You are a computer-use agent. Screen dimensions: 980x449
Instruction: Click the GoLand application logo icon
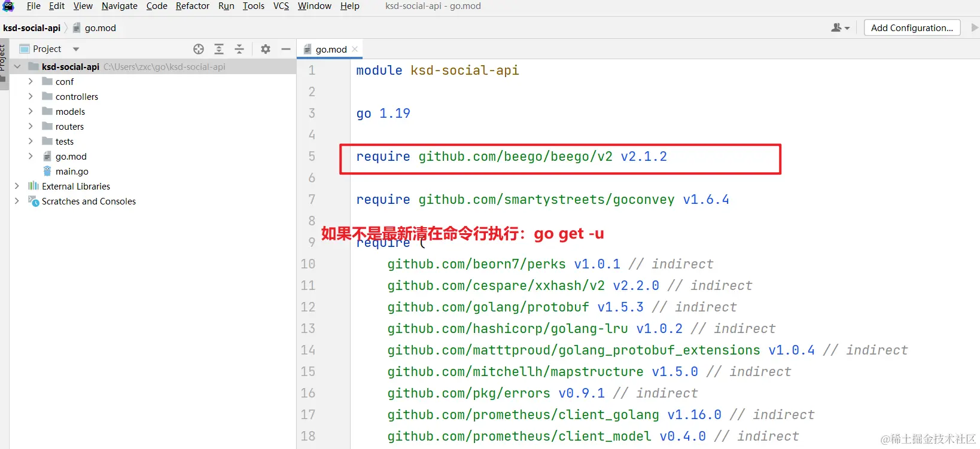click(8, 6)
